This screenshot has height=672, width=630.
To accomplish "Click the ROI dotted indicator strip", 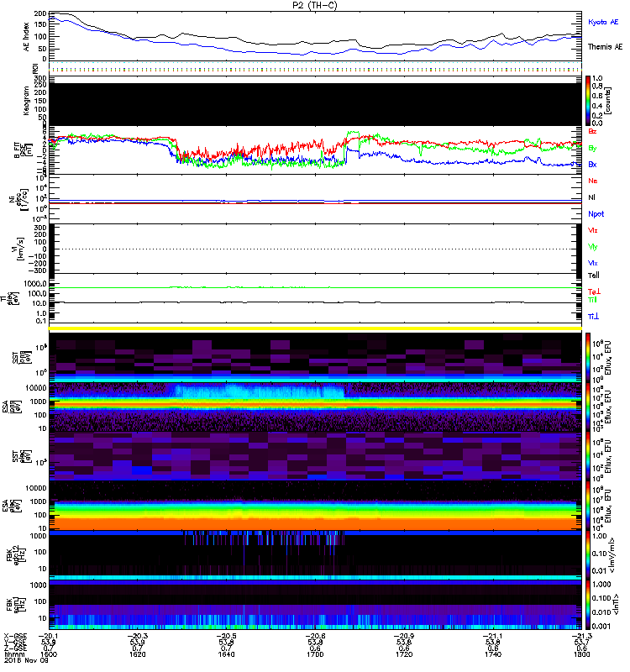I will (315, 68).
